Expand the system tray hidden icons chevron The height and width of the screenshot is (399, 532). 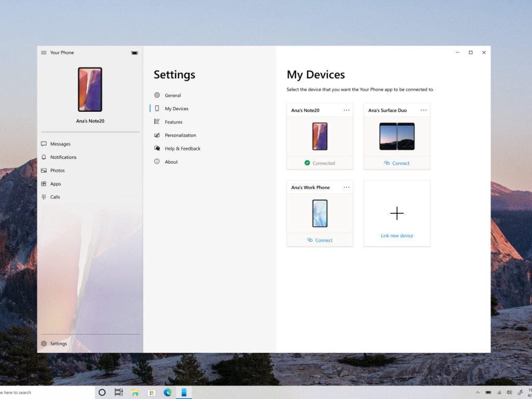click(x=478, y=393)
